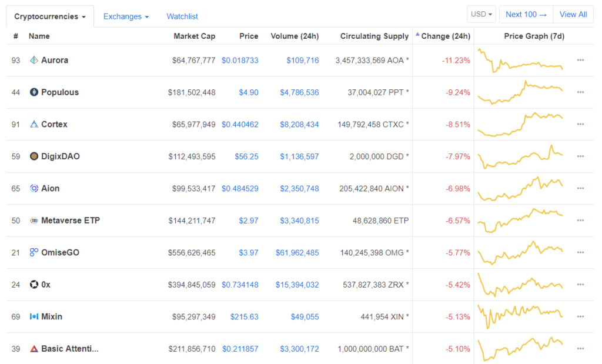
Task: Open the USD currency selector
Action: coord(481,14)
